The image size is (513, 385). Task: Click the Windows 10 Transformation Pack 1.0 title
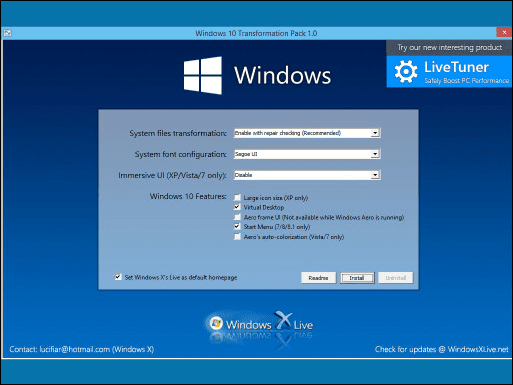point(256,33)
